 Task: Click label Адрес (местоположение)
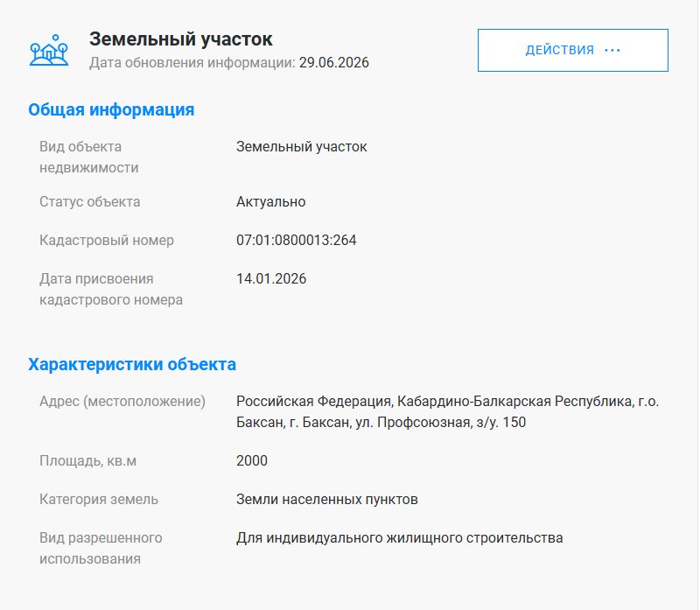122,401
